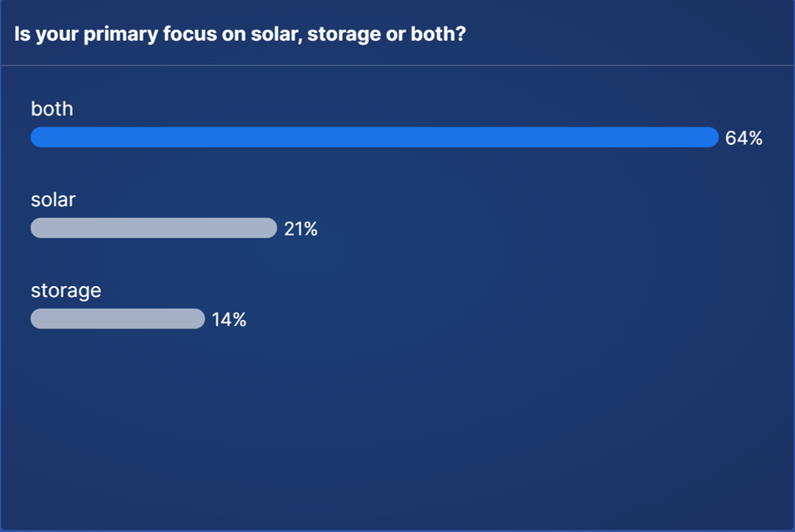
Task: Click the divider line below the title
Action: click(397, 65)
